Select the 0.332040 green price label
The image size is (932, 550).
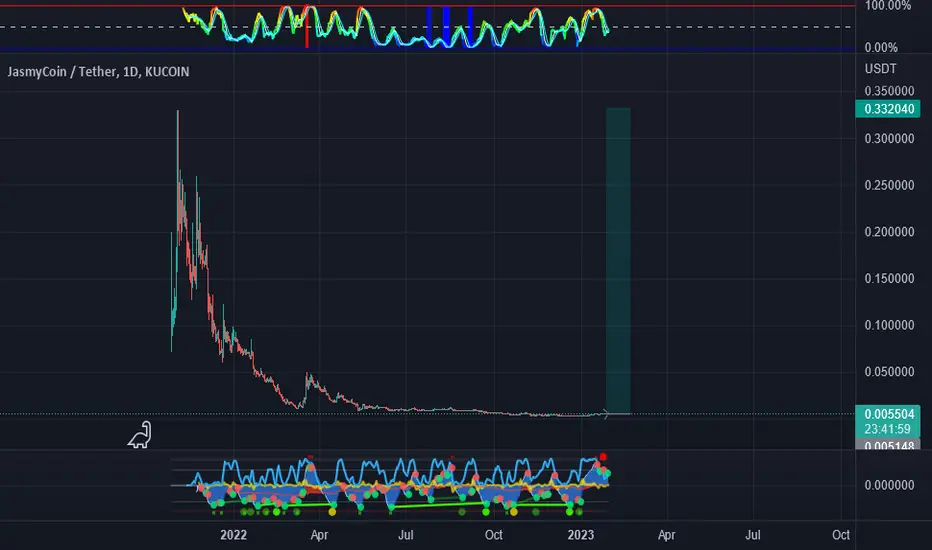[x=887, y=109]
